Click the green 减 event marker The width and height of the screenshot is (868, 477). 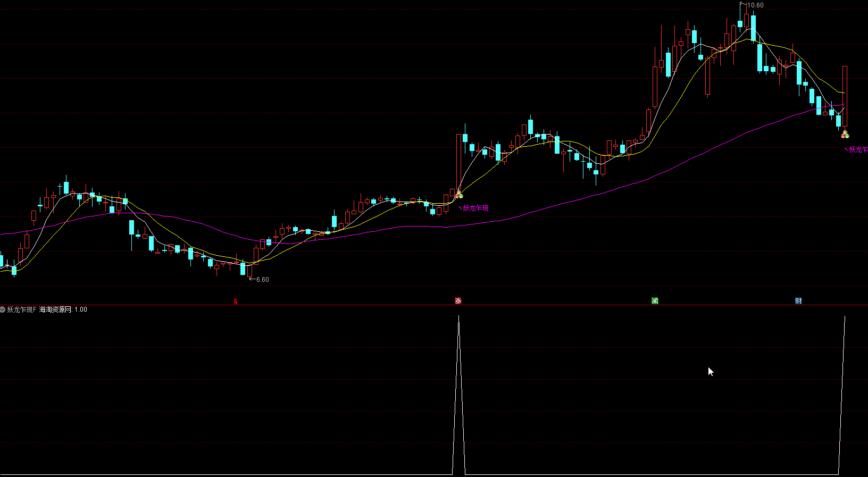pyautogui.click(x=655, y=301)
